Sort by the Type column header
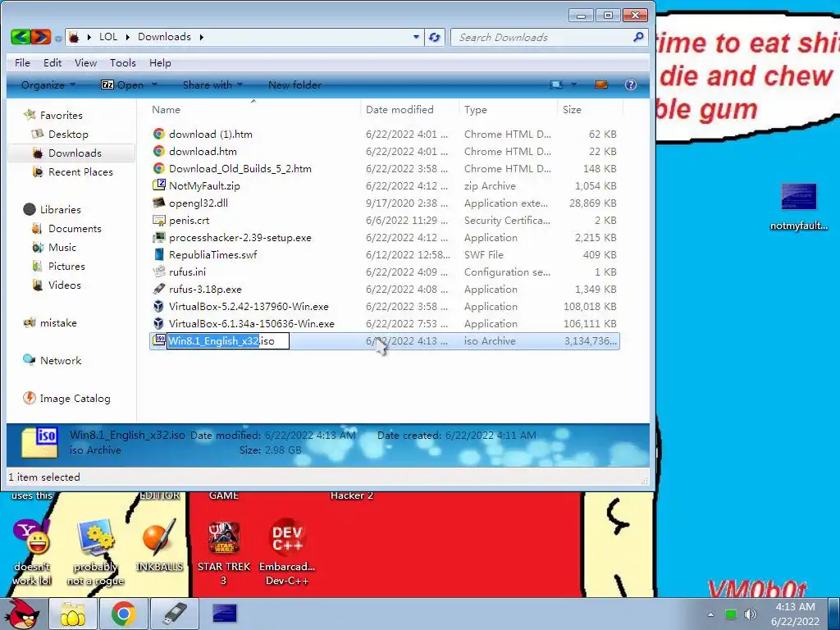 coord(476,109)
